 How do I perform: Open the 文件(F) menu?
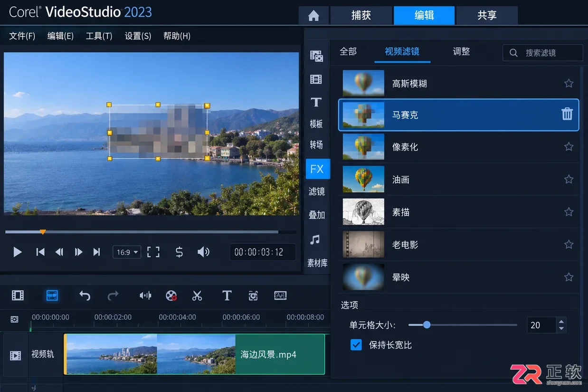22,36
